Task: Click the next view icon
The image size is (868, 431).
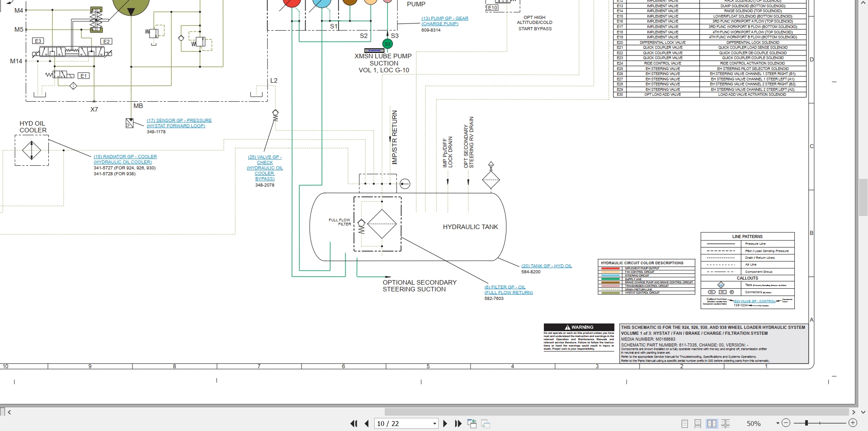Action: 486,423
